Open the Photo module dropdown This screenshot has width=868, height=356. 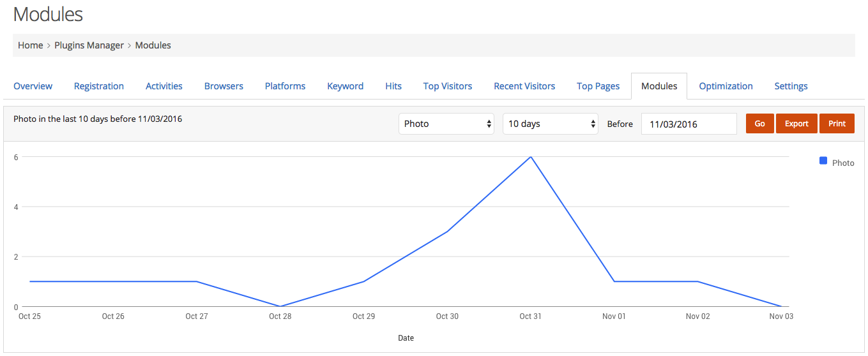446,124
